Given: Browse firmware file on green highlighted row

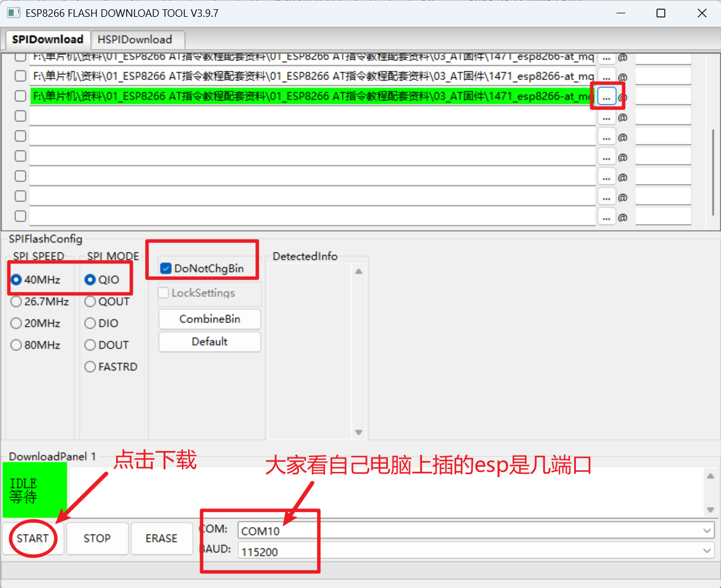Looking at the screenshot, I should pos(606,96).
